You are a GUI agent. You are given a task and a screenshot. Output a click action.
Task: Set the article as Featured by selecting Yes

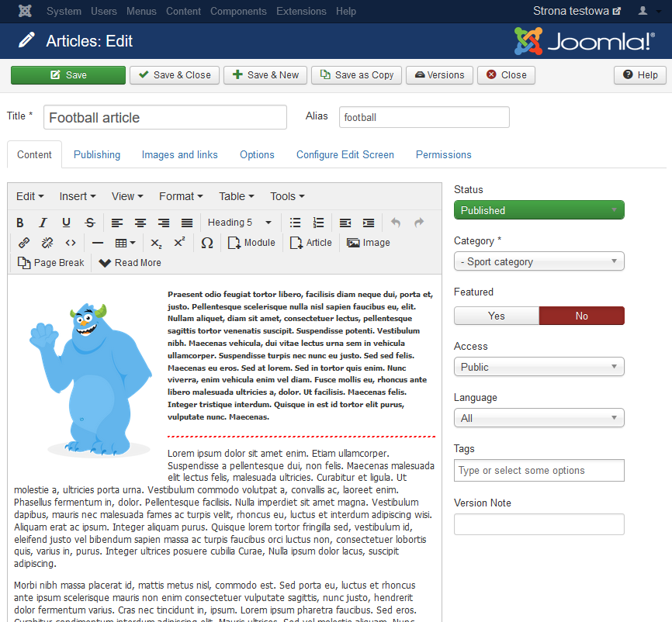click(496, 316)
